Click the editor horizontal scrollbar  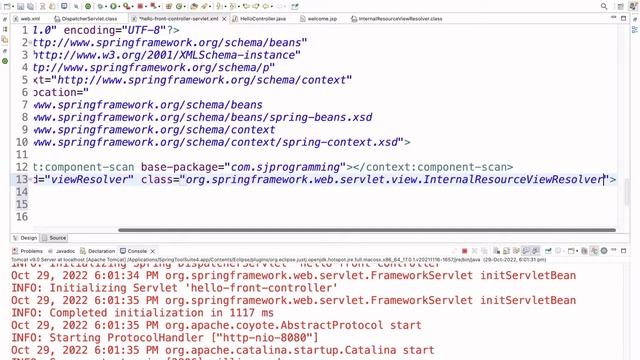click(367, 230)
